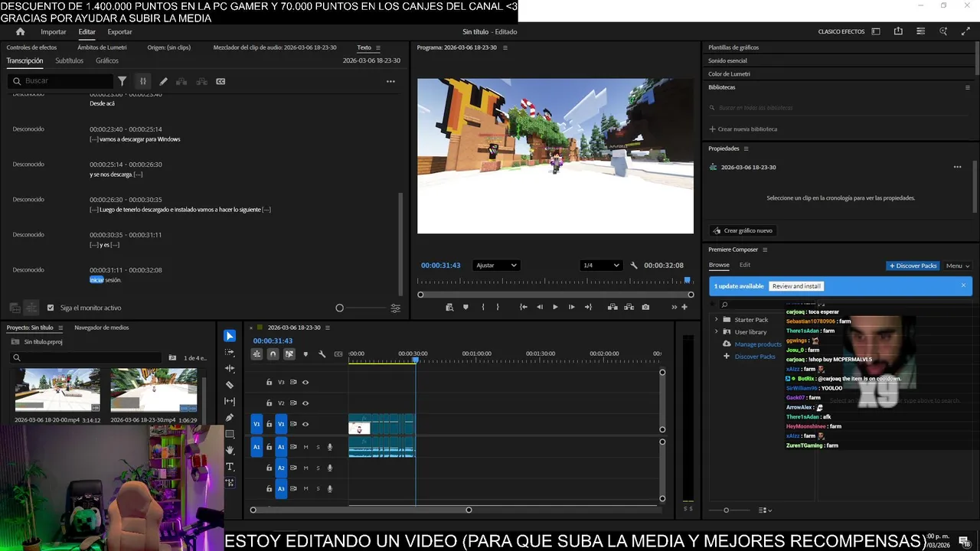
Task: Open timeline display settings wrench
Action: pos(322,354)
